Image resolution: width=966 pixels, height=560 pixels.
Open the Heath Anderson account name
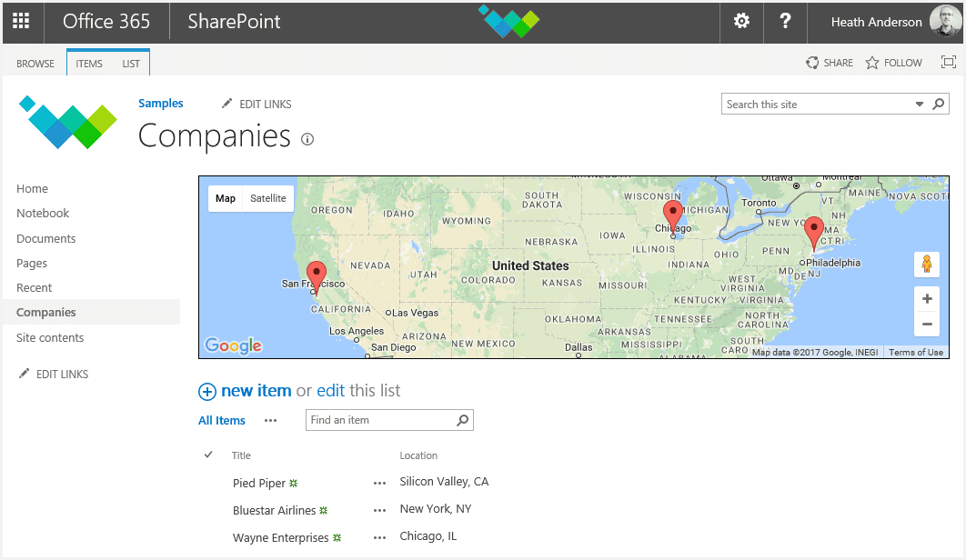pyautogui.click(x=876, y=22)
